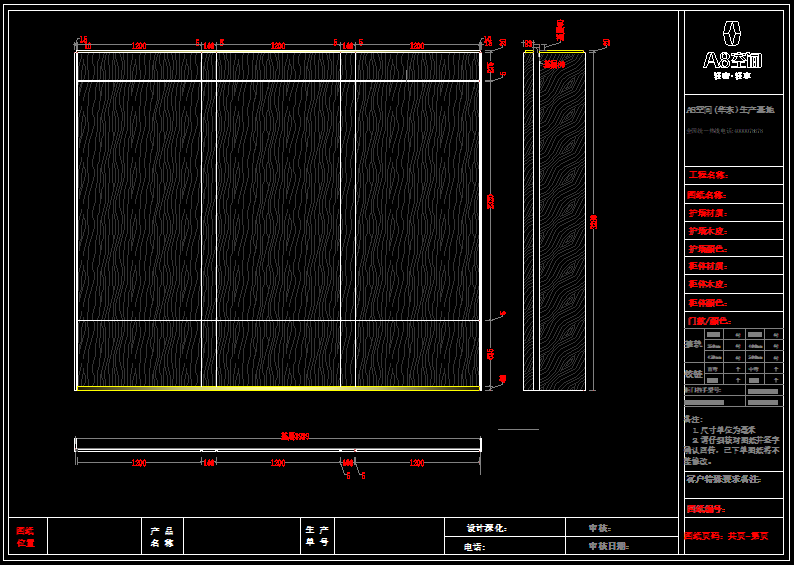Select the middle panel of front elevation
The image size is (794, 565).
[x=278, y=200]
